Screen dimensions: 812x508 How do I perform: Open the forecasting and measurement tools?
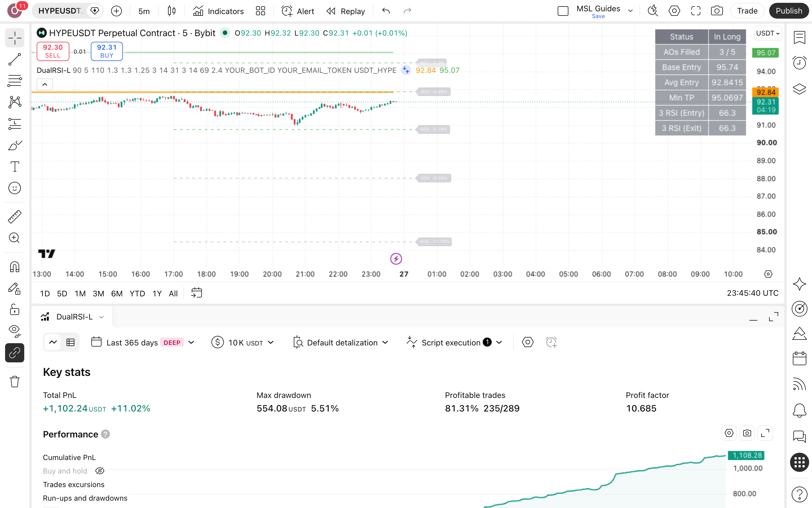click(15, 124)
